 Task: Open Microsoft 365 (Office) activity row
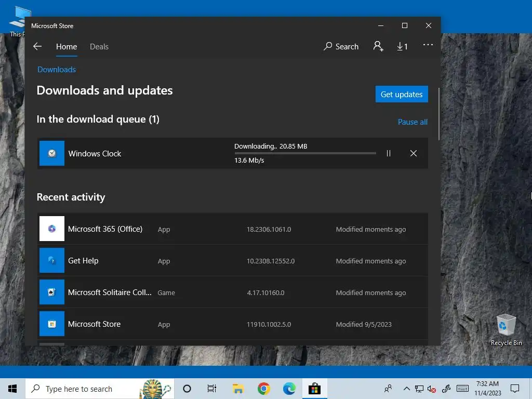(x=232, y=229)
